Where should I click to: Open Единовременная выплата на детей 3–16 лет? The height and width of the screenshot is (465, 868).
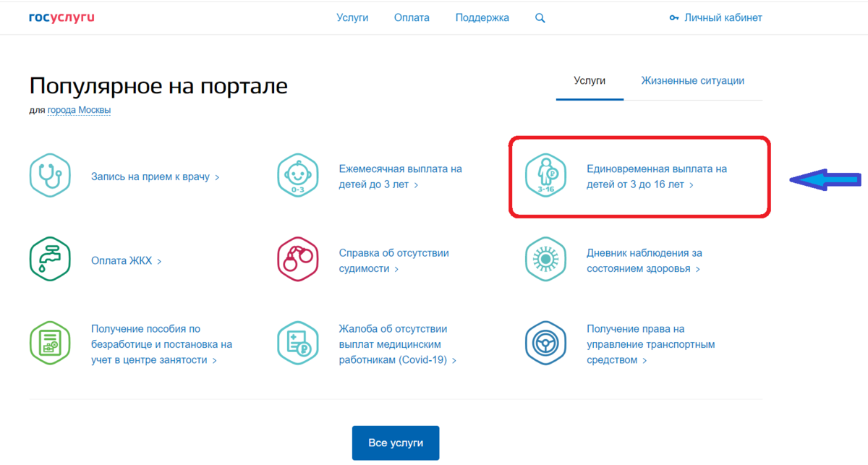pyautogui.click(x=657, y=176)
